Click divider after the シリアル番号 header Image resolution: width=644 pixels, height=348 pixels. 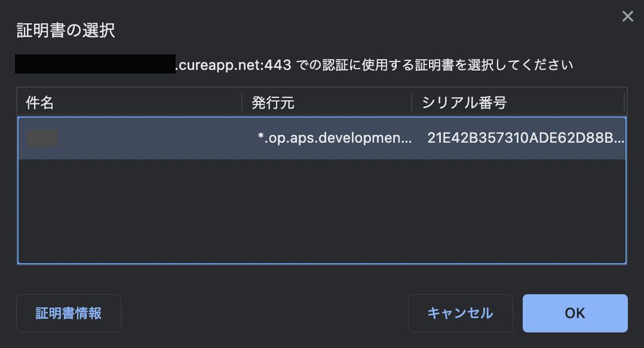click(x=625, y=102)
